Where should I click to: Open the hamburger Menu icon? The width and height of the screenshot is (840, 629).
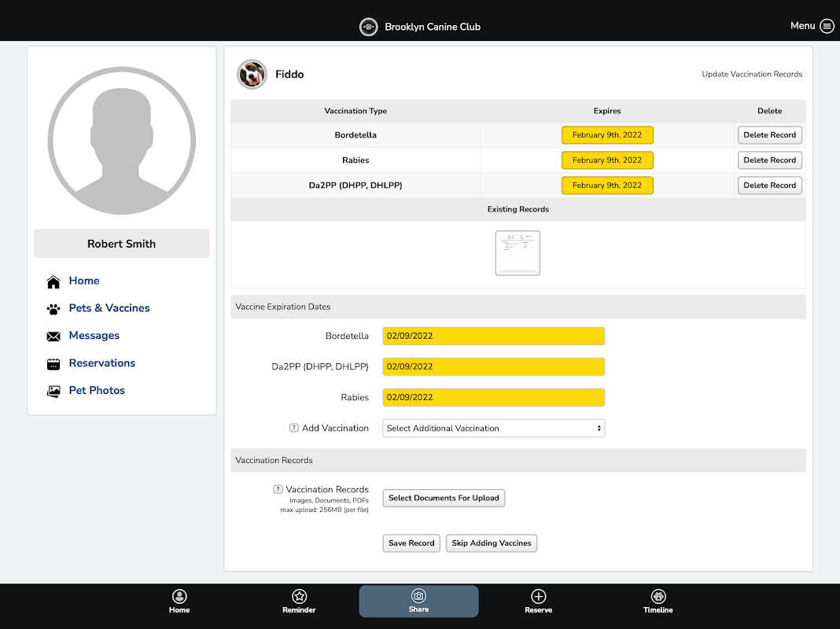coord(827,26)
